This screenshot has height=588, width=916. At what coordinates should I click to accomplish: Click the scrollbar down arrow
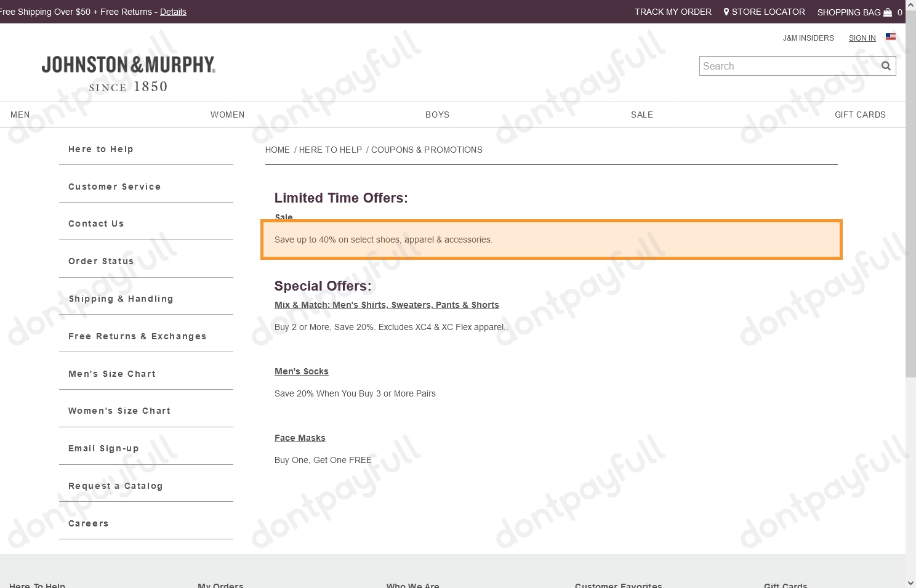910,582
